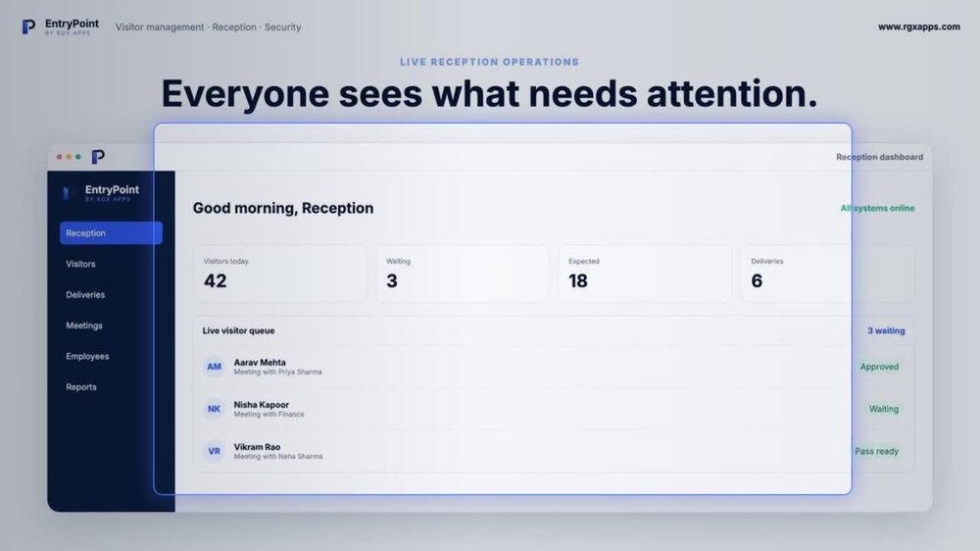This screenshot has height=551, width=980.
Task: Open the www.rgxapps.com link
Action: click(919, 26)
